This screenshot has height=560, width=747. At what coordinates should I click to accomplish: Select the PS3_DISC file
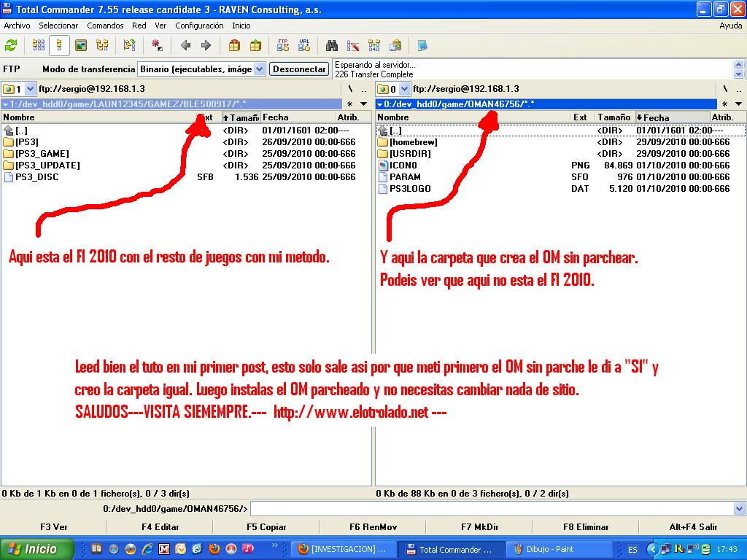coord(36,177)
